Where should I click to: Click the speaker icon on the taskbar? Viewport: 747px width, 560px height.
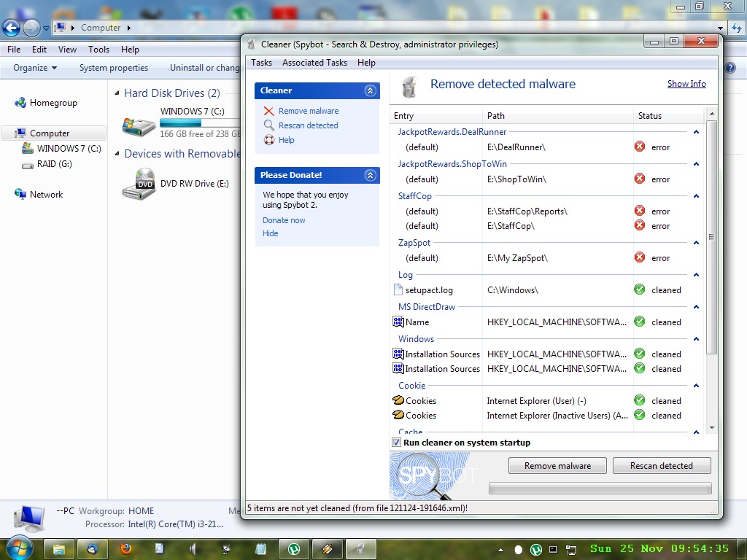(x=193, y=549)
